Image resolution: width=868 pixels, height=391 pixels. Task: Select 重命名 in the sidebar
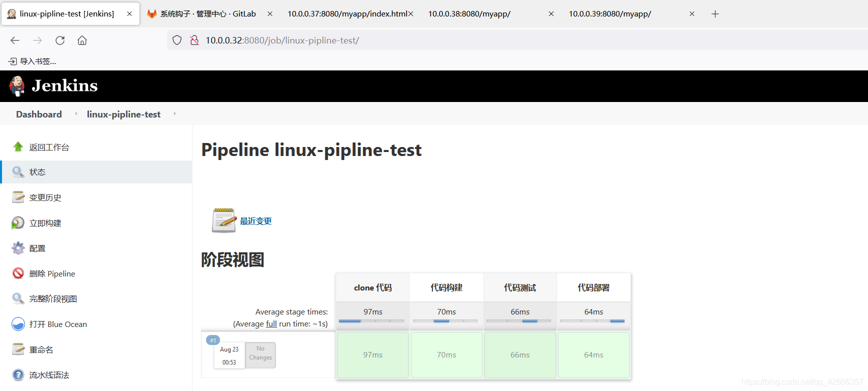point(41,349)
